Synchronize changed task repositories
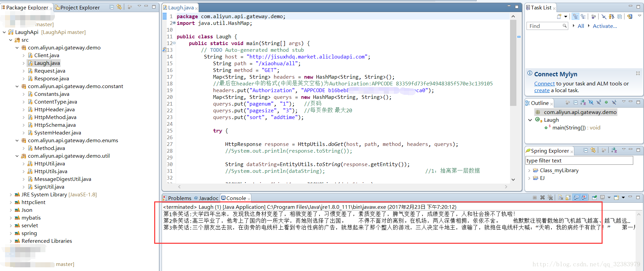Viewport: 644px width, 271px height. 630,16
